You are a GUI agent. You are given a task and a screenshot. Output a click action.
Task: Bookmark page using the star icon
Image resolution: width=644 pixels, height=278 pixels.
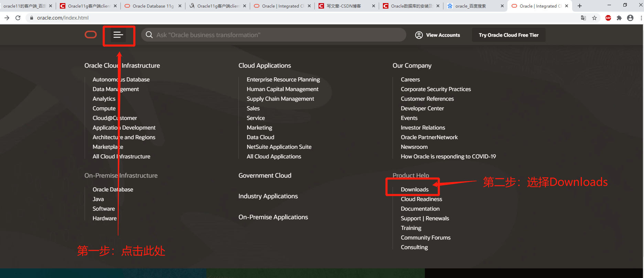[x=594, y=18]
